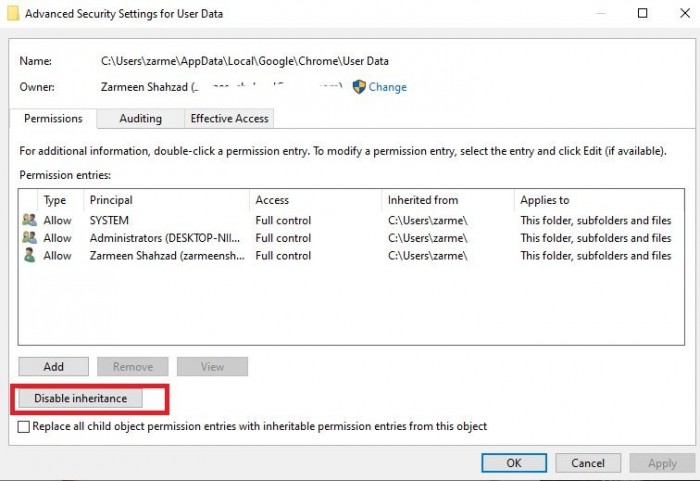Enable Replace all child object permission entries checkbox

click(25, 427)
